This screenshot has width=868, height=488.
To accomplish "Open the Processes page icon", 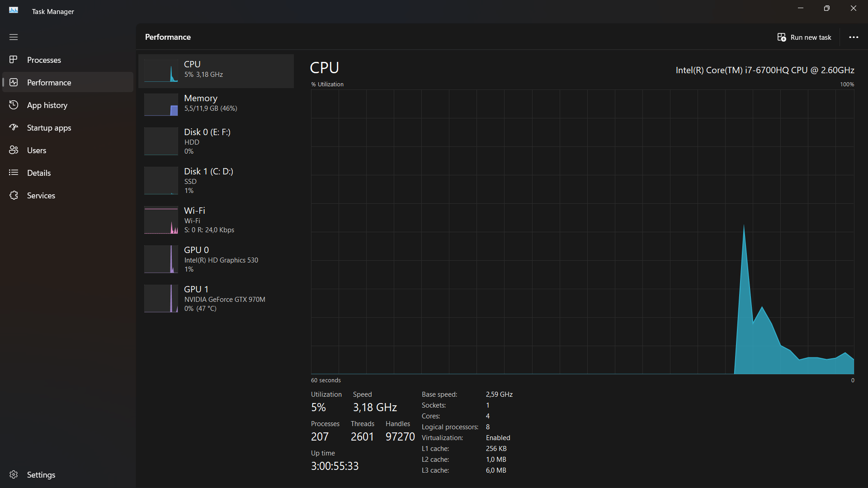I will click(x=14, y=60).
